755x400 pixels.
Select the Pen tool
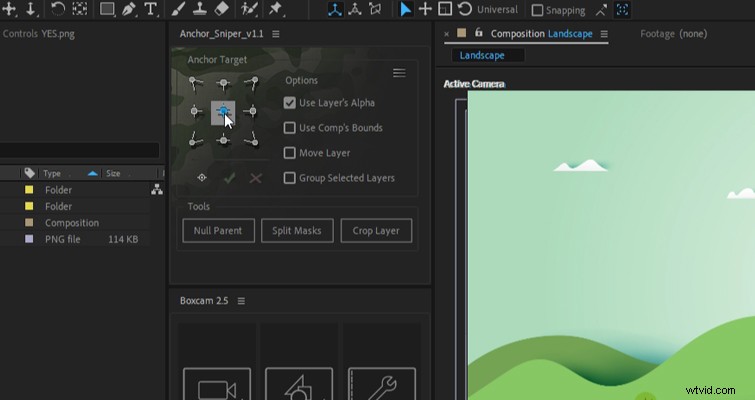click(x=129, y=9)
